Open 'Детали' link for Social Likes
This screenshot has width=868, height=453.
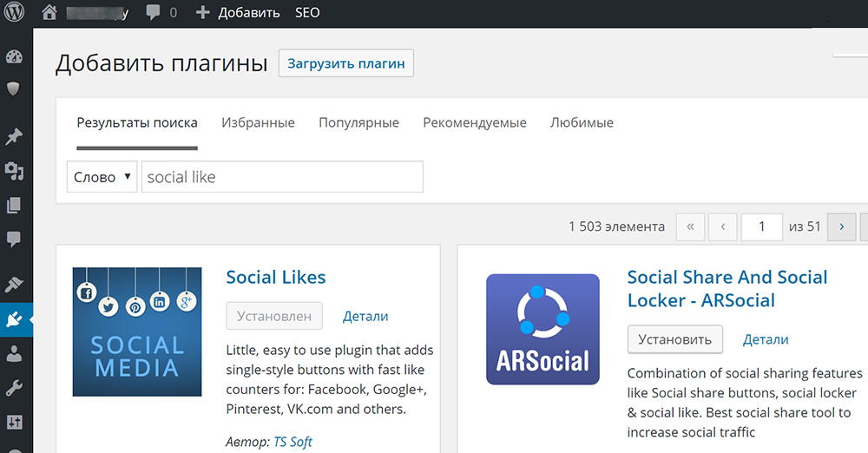coord(365,317)
